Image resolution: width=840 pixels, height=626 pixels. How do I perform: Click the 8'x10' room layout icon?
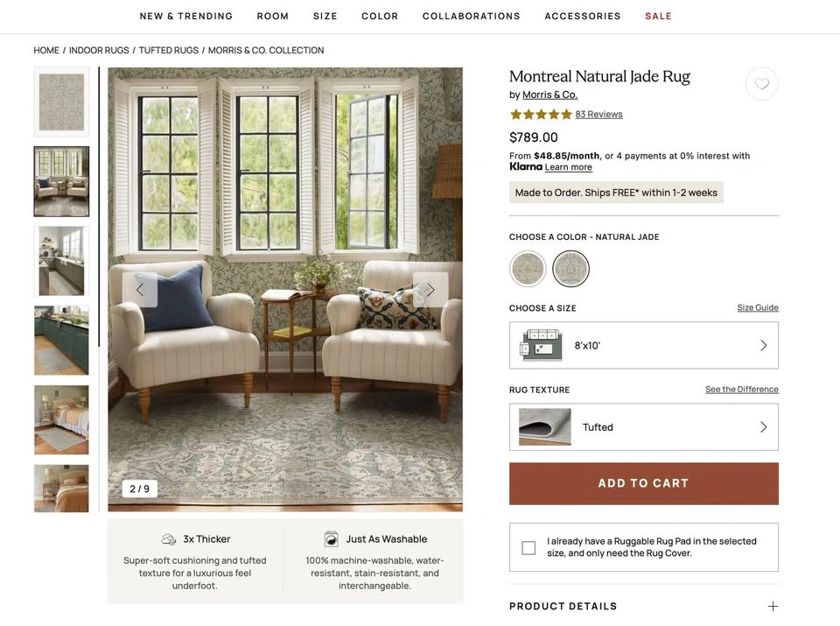(541, 345)
